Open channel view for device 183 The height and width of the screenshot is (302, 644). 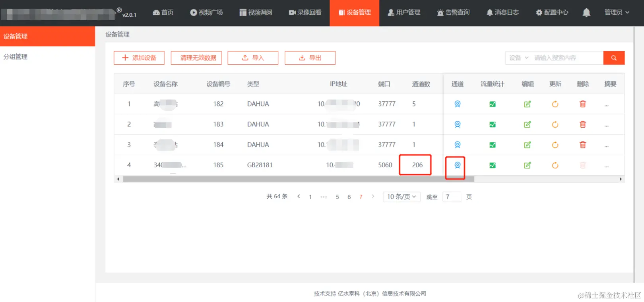(458, 124)
